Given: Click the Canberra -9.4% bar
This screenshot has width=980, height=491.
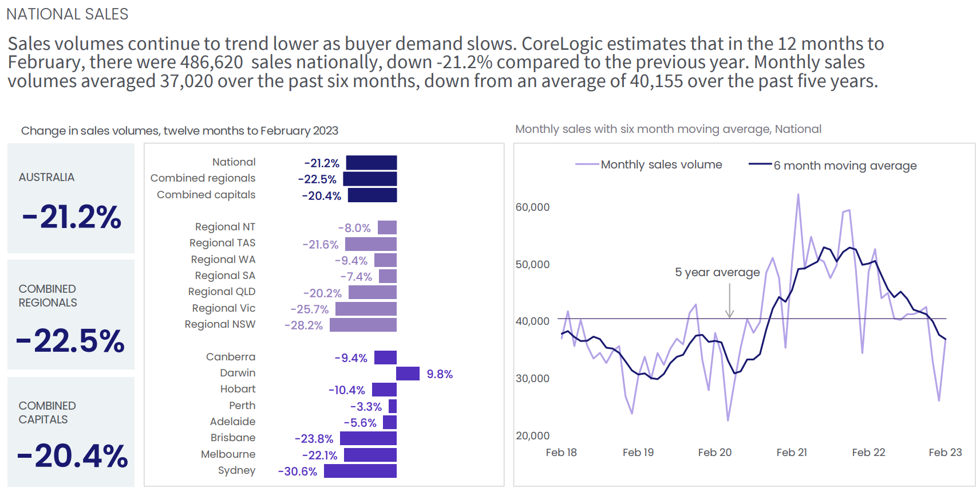Looking at the screenshot, I should click(385, 358).
